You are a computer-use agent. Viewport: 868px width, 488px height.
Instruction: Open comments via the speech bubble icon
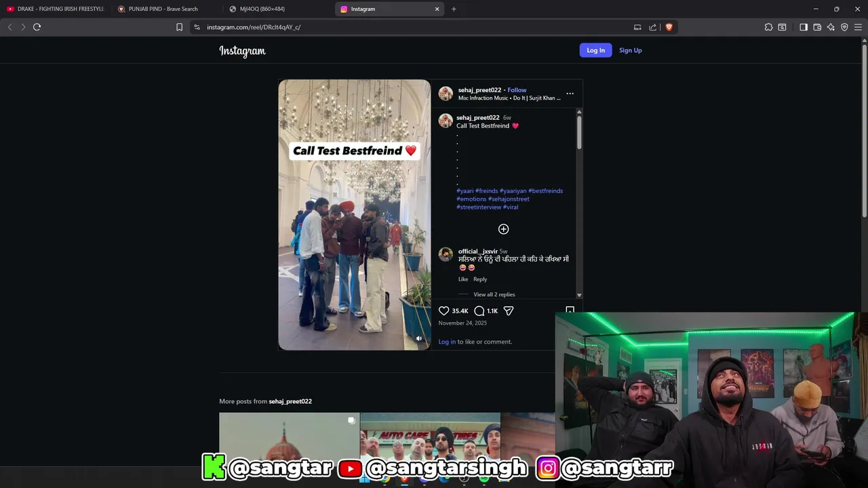tap(479, 311)
